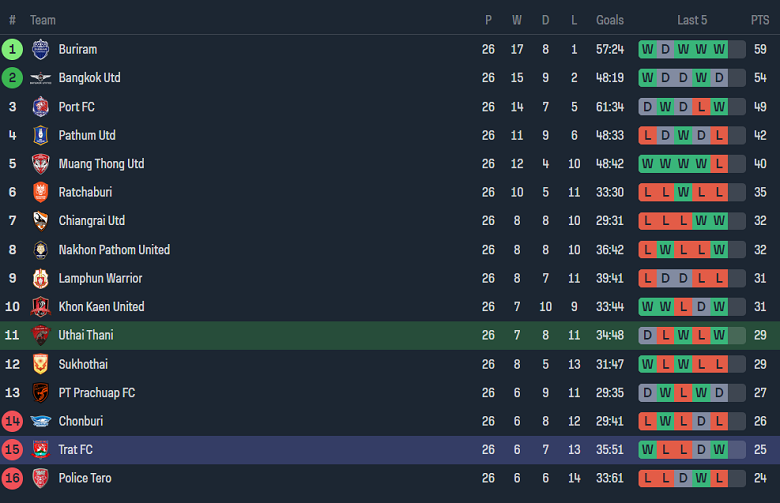Click the Team column header
780x503 pixels.
[x=43, y=20]
